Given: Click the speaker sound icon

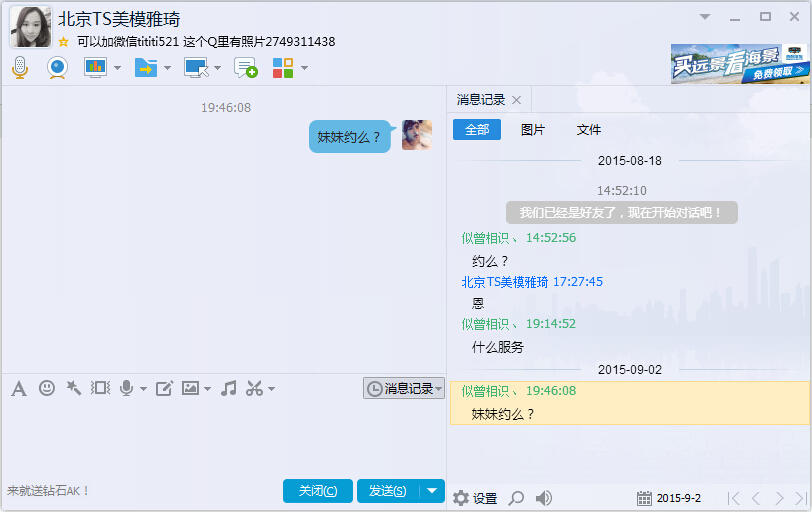Looking at the screenshot, I should pos(543,498).
